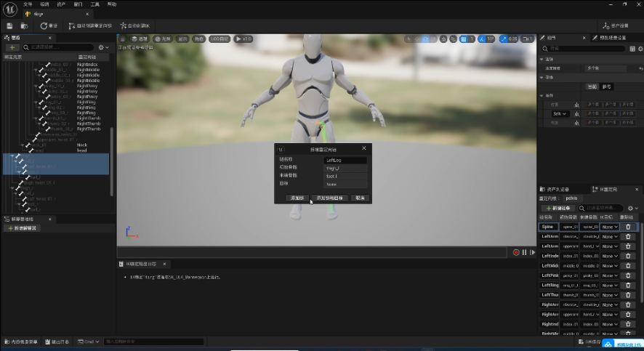Viewport: 644px width, 351px height.
Task: Delete the LeftIndex retarget chain
Action: coord(628,256)
